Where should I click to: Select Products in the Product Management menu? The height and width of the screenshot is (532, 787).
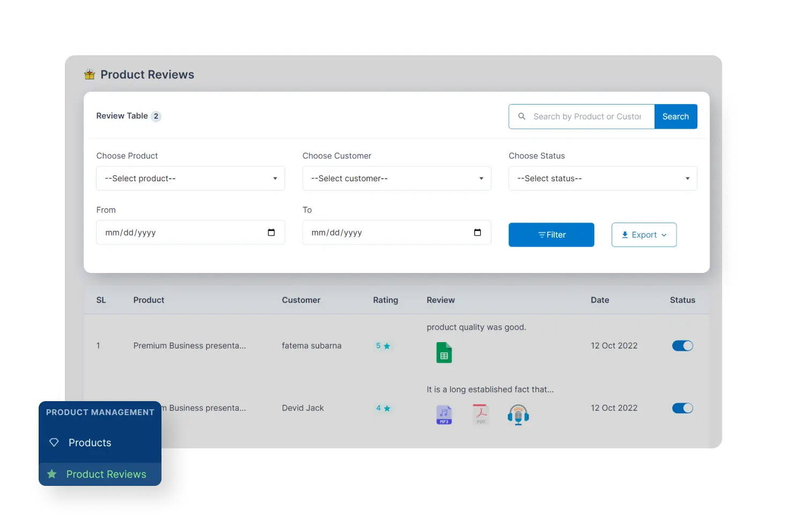point(90,442)
